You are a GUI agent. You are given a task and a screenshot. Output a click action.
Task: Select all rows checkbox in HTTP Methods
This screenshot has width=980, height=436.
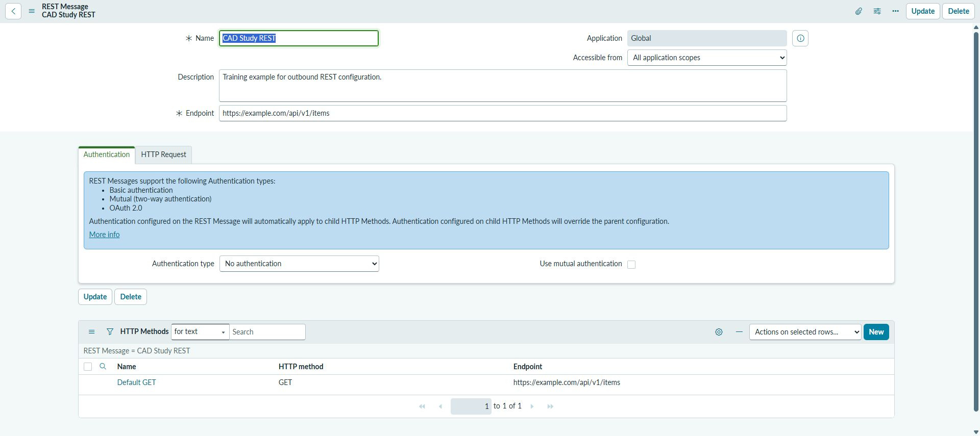88,367
